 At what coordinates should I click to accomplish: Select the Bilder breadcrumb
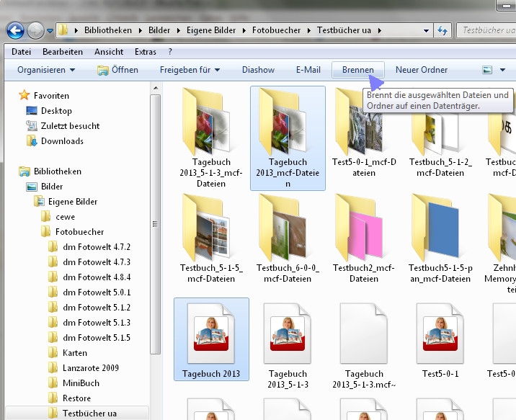coord(159,30)
